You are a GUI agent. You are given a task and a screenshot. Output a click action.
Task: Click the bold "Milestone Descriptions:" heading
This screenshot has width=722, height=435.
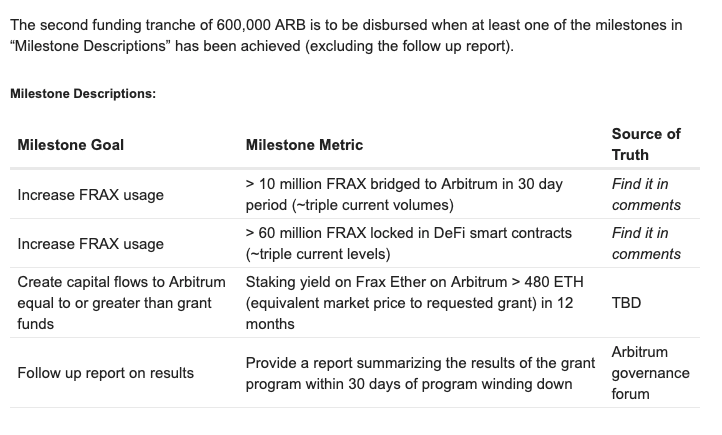83,94
